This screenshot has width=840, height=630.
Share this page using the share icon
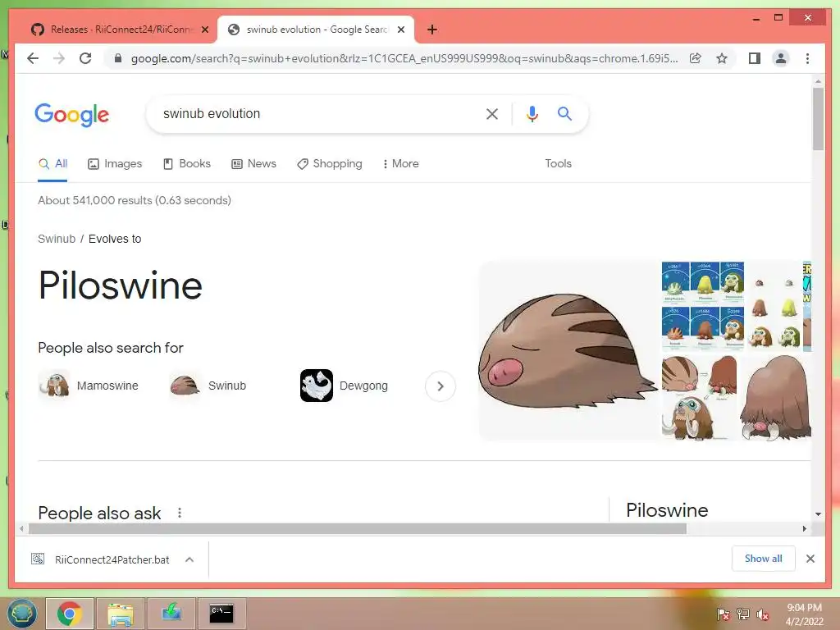pyautogui.click(x=696, y=58)
